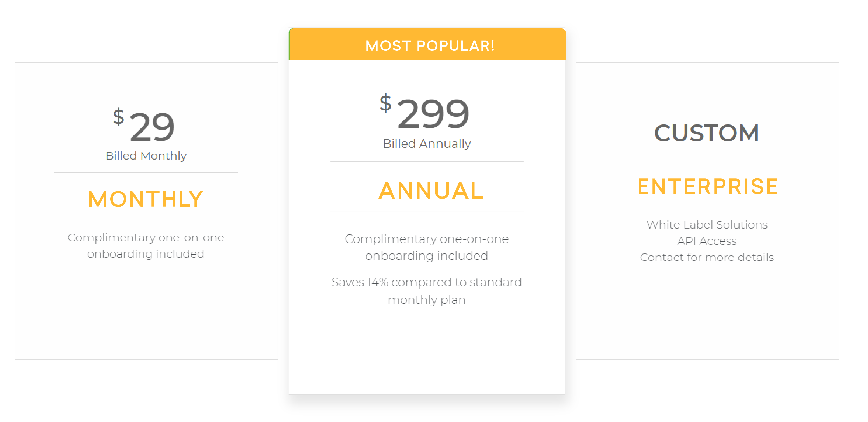This screenshot has height=422, width=868.
Task: Select the MONTHLY plan heading
Action: [x=146, y=199]
